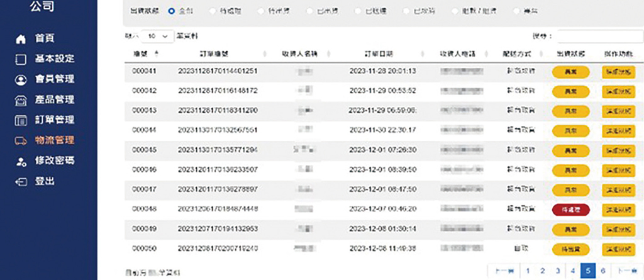
Task: Open 基本設定 via its sidebar icon
Action: 21,59
